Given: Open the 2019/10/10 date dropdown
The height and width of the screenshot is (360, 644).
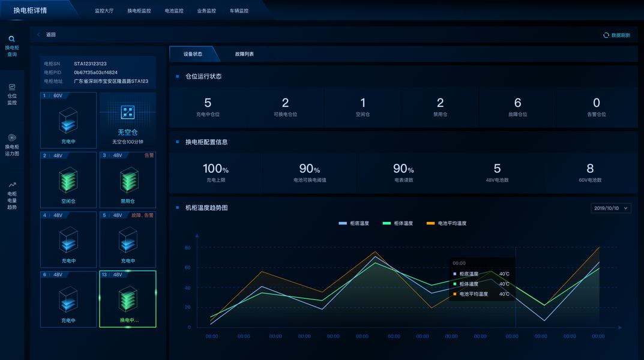Looking at the screenshot, I should [611, 208].
